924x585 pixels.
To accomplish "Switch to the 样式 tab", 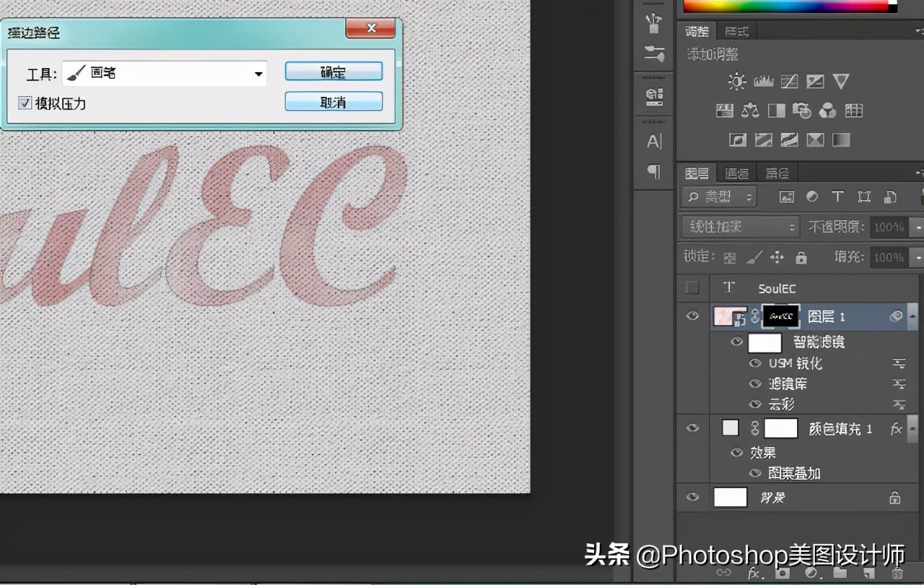I will pyautogui.click(x=736, y=31).
